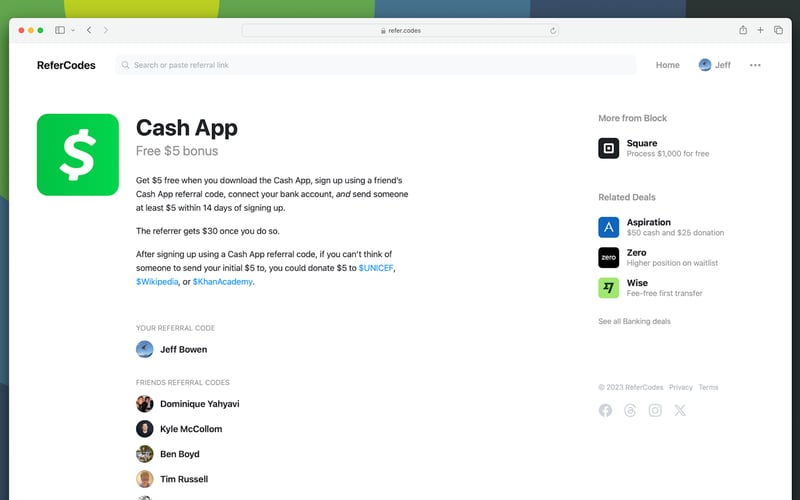Viewport: 800px width, 500px height.
Task: Focus the Search or paste referral link field
Action: point(376,65)
